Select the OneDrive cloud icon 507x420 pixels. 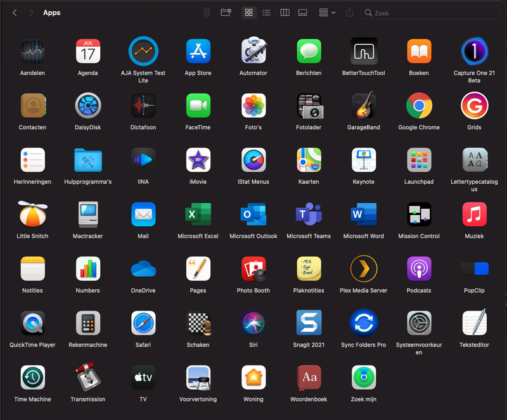pos(143,269)
